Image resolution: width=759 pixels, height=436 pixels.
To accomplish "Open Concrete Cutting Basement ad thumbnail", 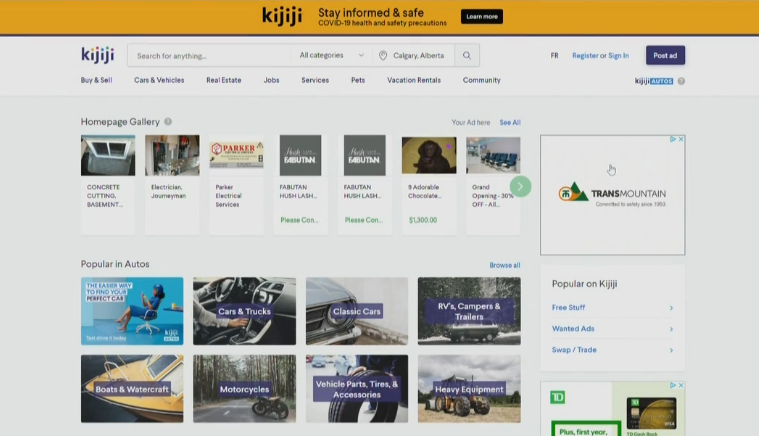I will tap(108, 155).
